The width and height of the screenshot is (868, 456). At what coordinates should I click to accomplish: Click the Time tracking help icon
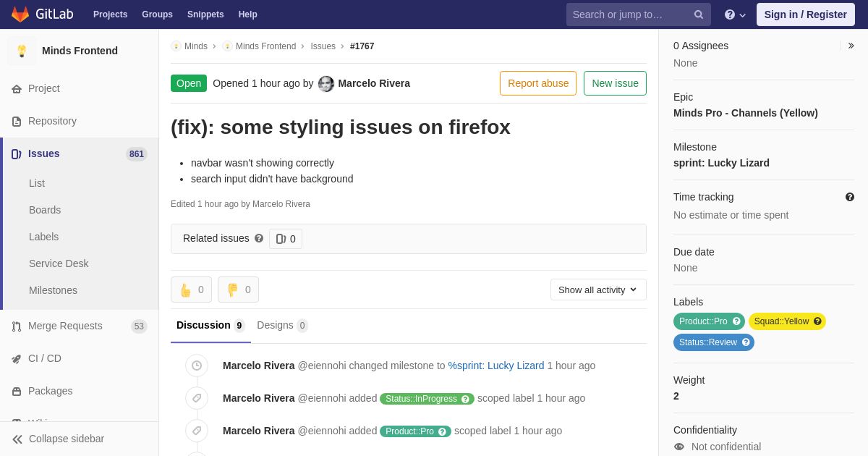click(850, 197)
